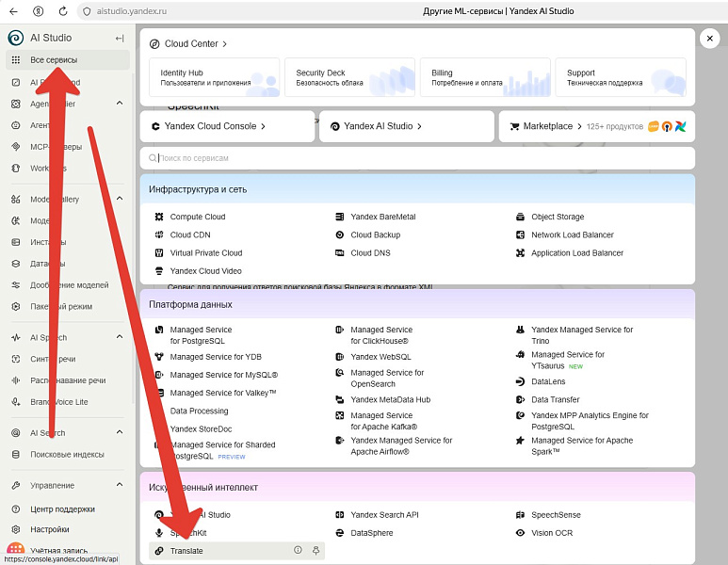Image resolution: width=728 pixels, height=565 pixels.
Task: Click the Yandex Search API icon
Action: [x=340, y=514]
